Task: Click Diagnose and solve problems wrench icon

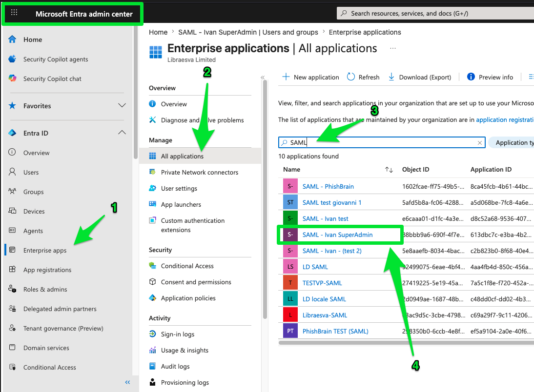Action: pos(153,120)
